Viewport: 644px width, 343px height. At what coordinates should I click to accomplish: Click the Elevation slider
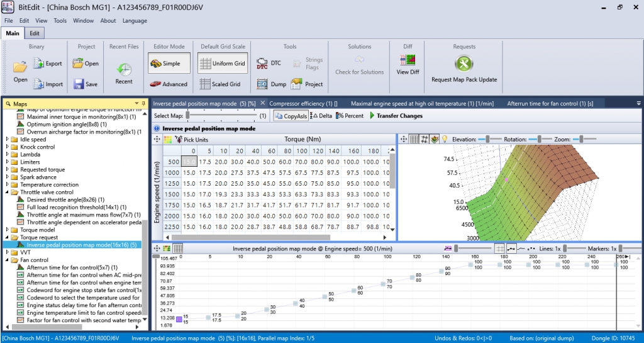(x=490, y=139)
